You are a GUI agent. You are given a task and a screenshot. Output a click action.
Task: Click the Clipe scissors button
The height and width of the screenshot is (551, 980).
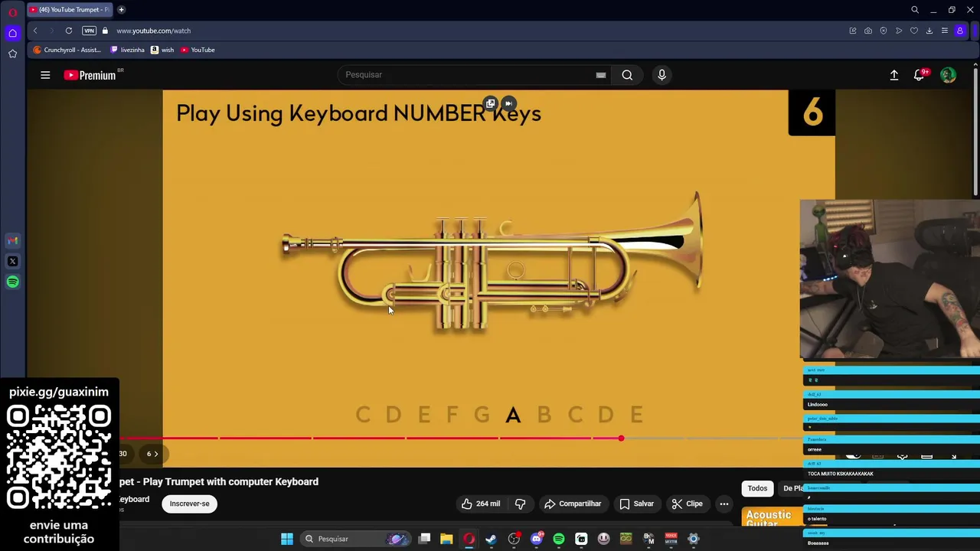(688, 504)
